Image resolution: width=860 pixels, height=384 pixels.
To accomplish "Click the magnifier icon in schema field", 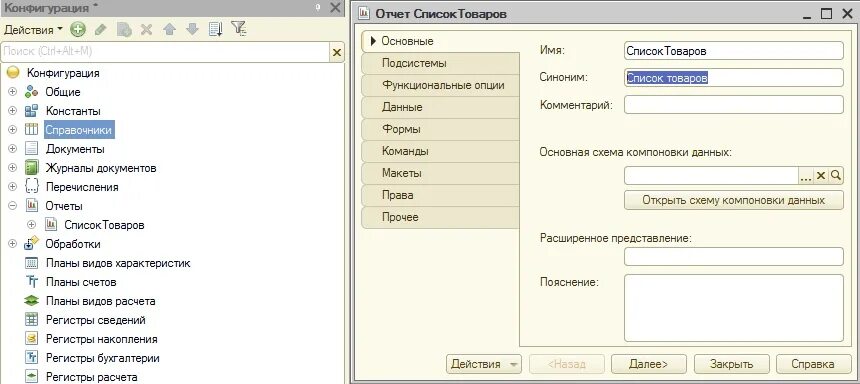I will pos(835,176).
